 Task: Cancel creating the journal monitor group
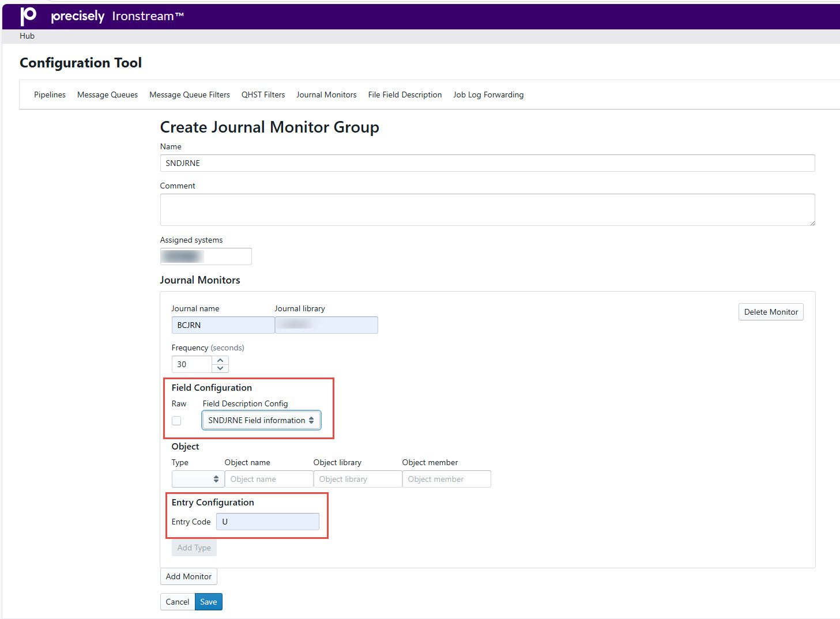(178, 602)
